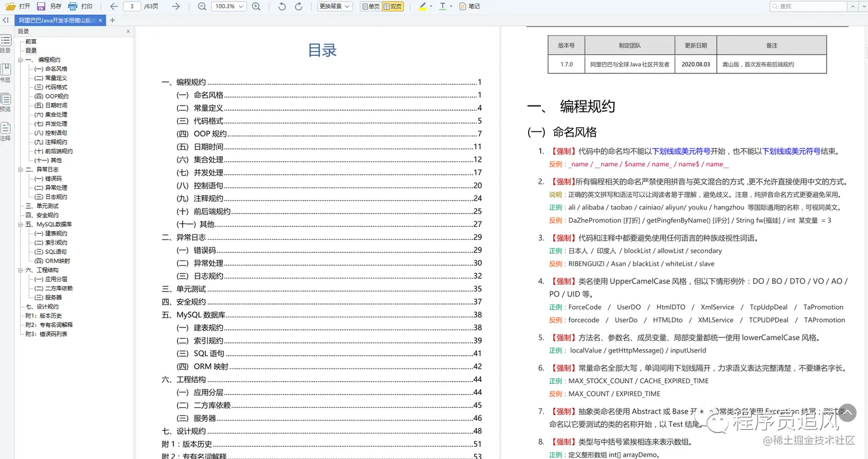The width and height of the screenshot is (868, 459).
Task: Collapse the 六、工程结构 tree node
Action: pos(20,270)
